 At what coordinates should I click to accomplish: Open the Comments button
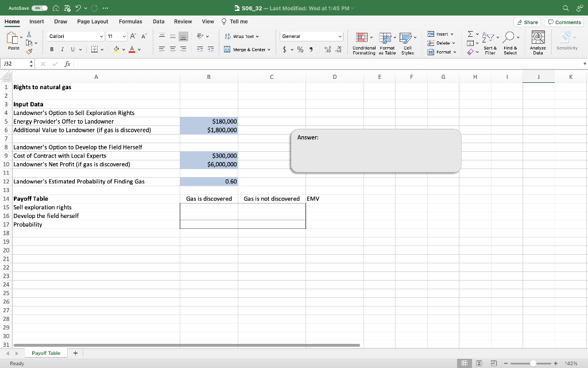click(x=564, y=22)
